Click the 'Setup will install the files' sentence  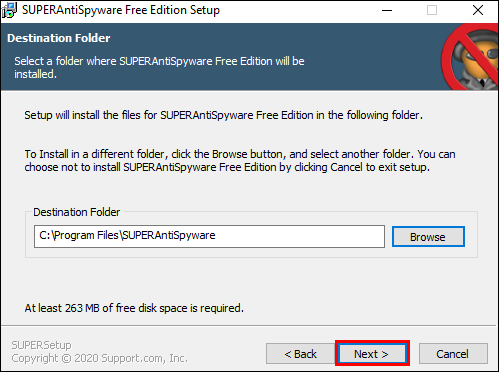224,115
